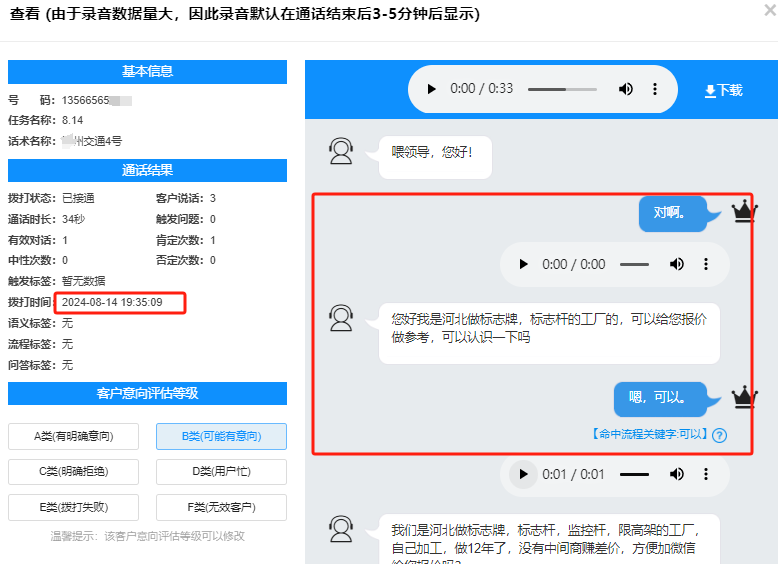This screenshot has height=576, width=778.
Task: Mute the 0:33 call recording audio
Action: [626, 89]
